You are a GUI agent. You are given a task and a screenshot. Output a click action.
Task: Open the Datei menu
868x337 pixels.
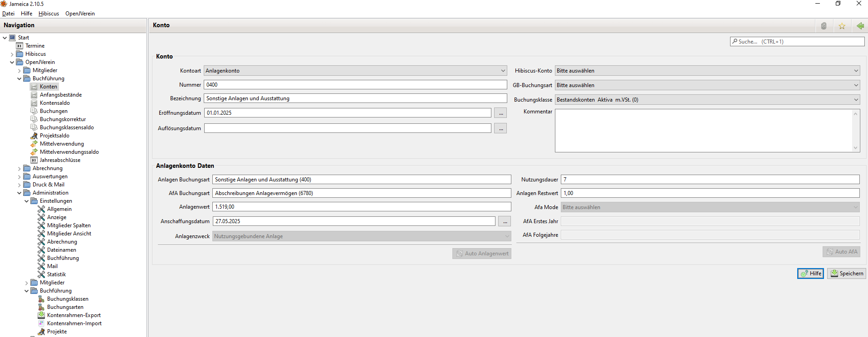(8, 14)
